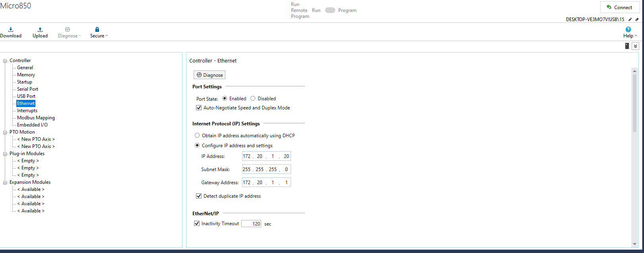Select Modbus Mapping in the tree
Screen dimensions: 644x253
(x=36, y=118)
